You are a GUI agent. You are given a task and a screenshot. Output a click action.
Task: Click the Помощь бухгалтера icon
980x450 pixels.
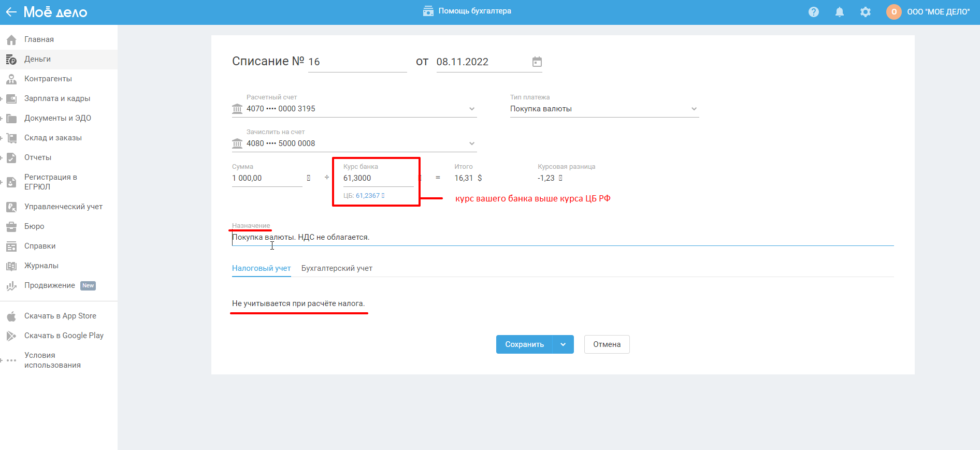[428, 11]
